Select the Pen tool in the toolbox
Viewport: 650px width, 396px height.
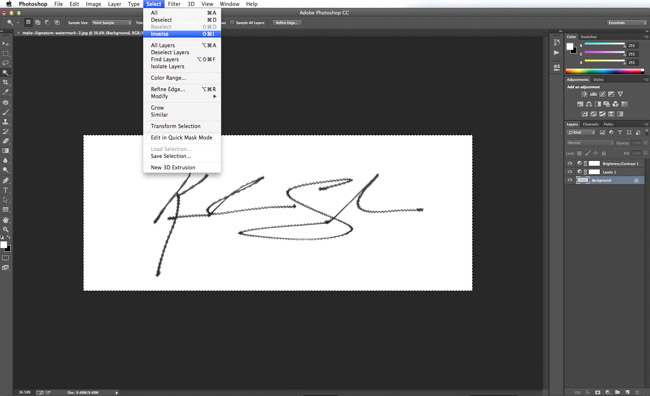tap(5, 180)
